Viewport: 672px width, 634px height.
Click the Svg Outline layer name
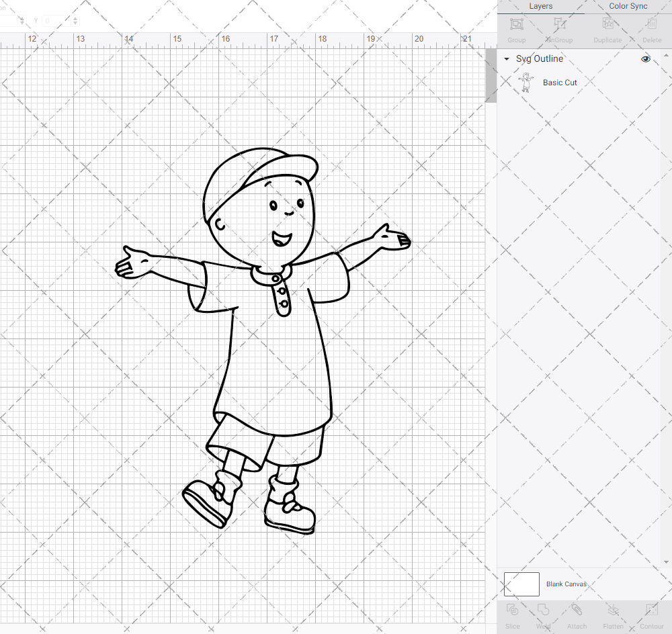(x=539, y=58)
